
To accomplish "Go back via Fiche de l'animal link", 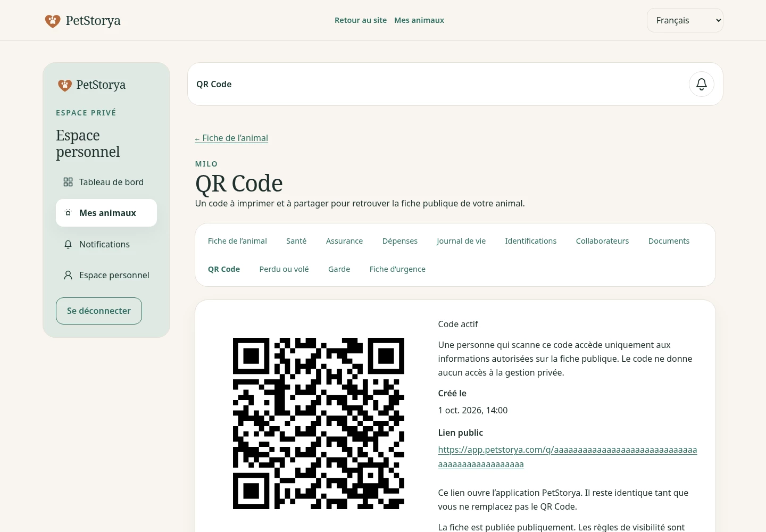I will tap(231, 138).
